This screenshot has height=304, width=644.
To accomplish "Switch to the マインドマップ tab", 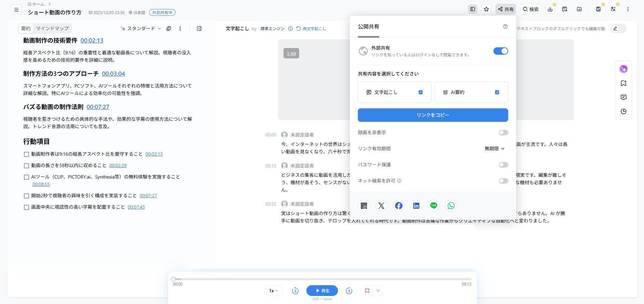I will pos(52,29).
